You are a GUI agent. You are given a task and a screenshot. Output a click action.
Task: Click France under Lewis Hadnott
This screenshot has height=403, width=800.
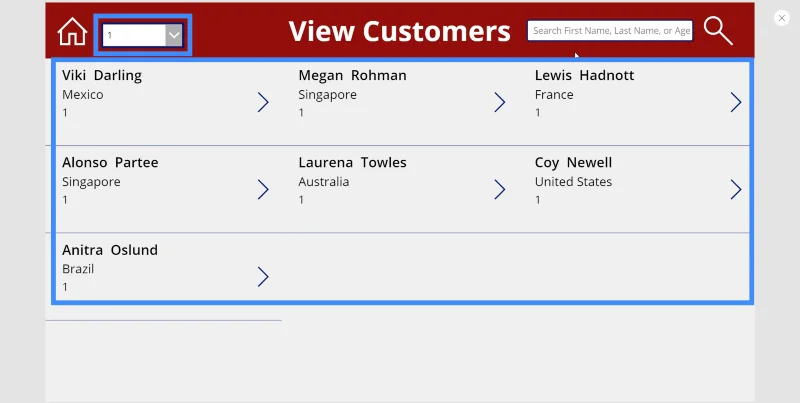point(554,95)
